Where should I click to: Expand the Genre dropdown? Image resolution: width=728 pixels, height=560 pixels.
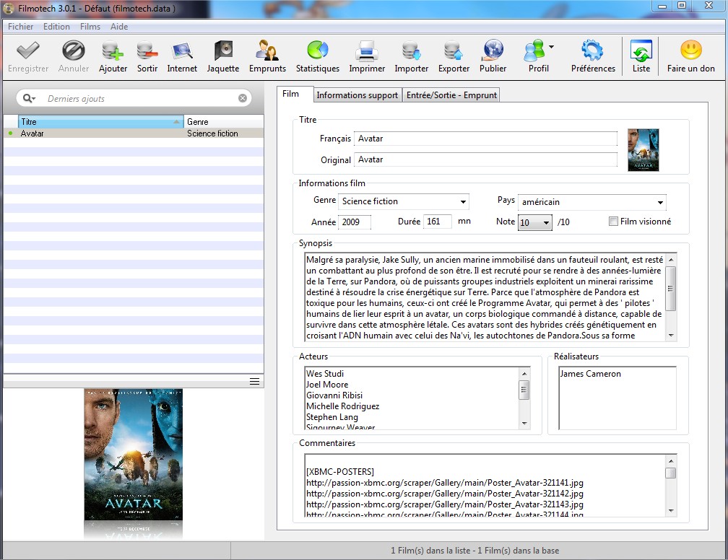point(463,202)
